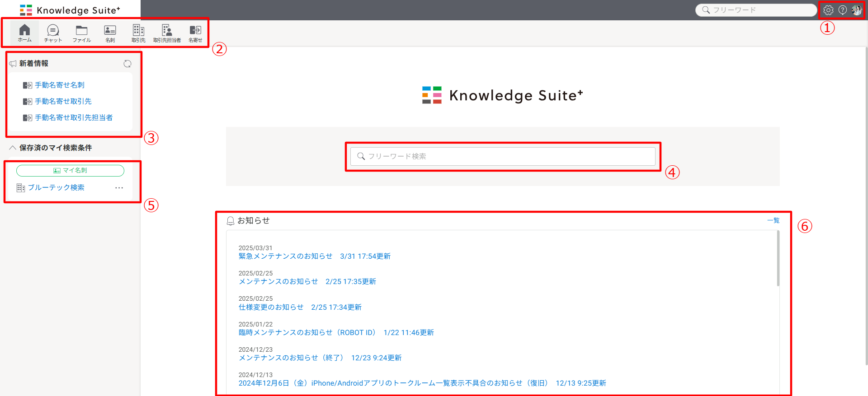The height and width of the screenshot is (396, 868).
Task: Collapse the 保存済のマイ検索条件 section
Action: pos(13,148)
